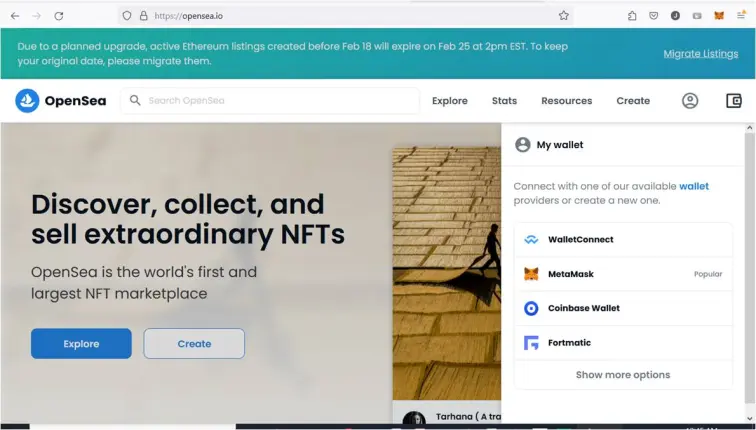
Task: Click the outlined Create button
Action: click(x=194, y=344)
